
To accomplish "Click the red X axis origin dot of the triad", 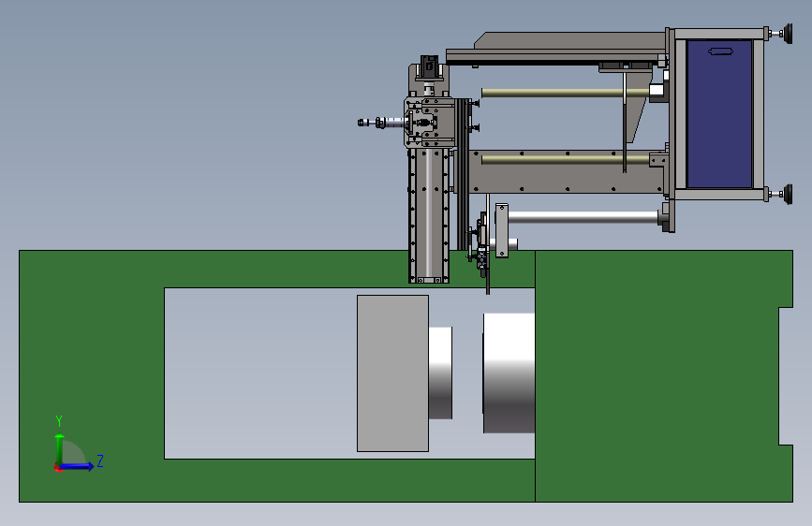I will pyautogui.click(x=57, y=469).
